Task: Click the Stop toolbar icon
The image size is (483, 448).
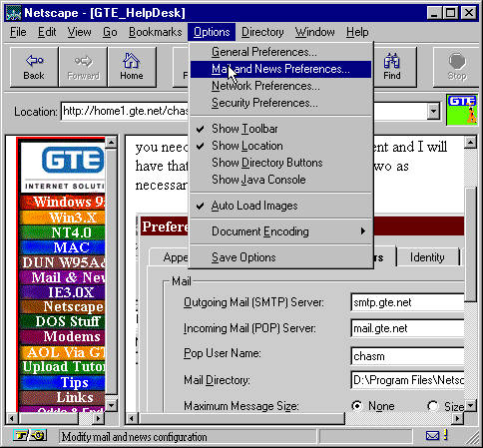Action: [x=457, y=67]
